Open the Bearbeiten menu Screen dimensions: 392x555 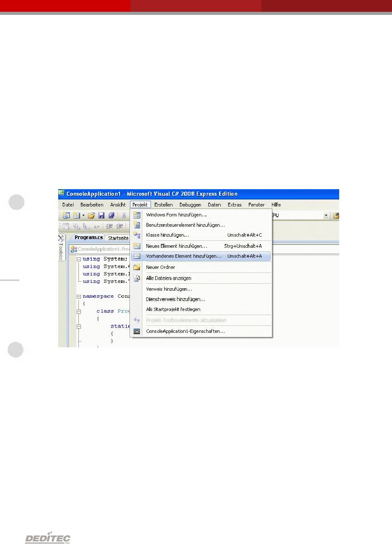[x=92, y=204]
